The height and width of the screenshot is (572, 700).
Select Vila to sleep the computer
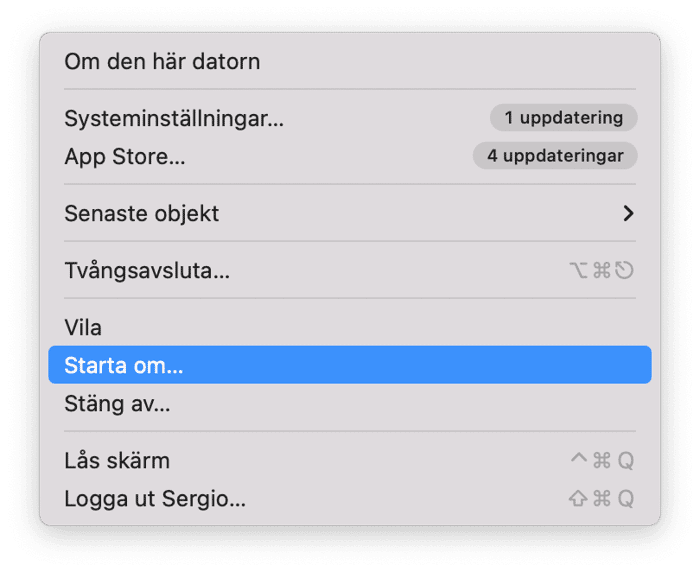[83, 327]
